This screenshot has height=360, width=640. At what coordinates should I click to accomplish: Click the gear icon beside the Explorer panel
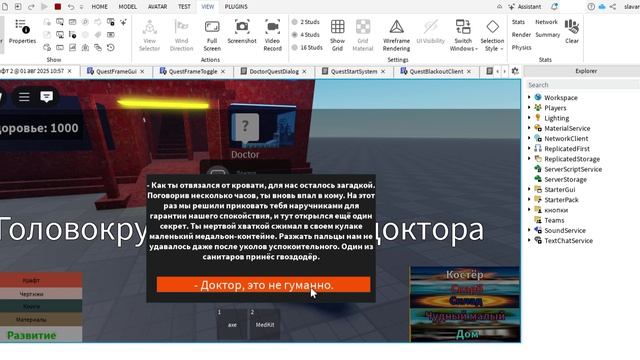tap(515, 71)
